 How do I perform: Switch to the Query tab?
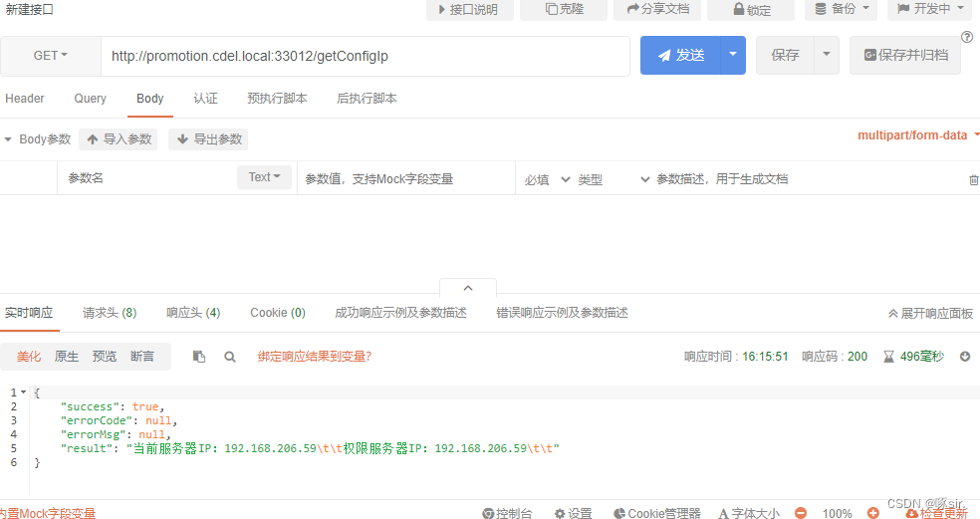[90, 99]
